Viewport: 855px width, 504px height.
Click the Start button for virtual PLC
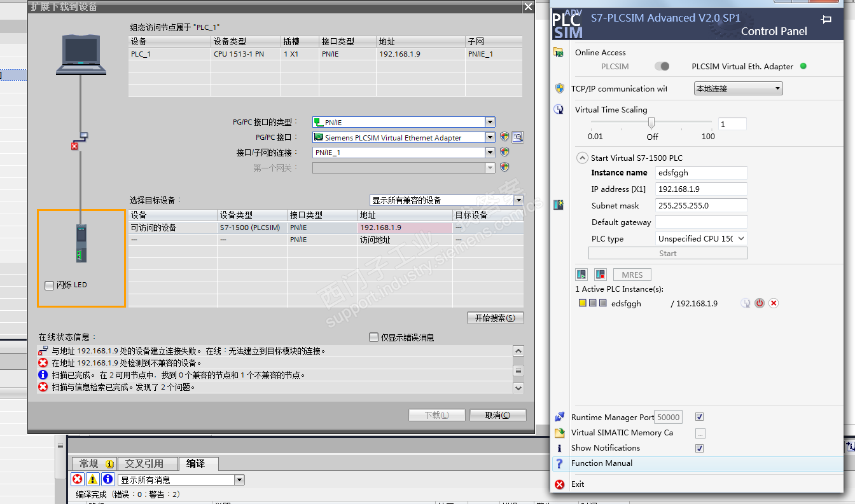[x=668, y=254]
